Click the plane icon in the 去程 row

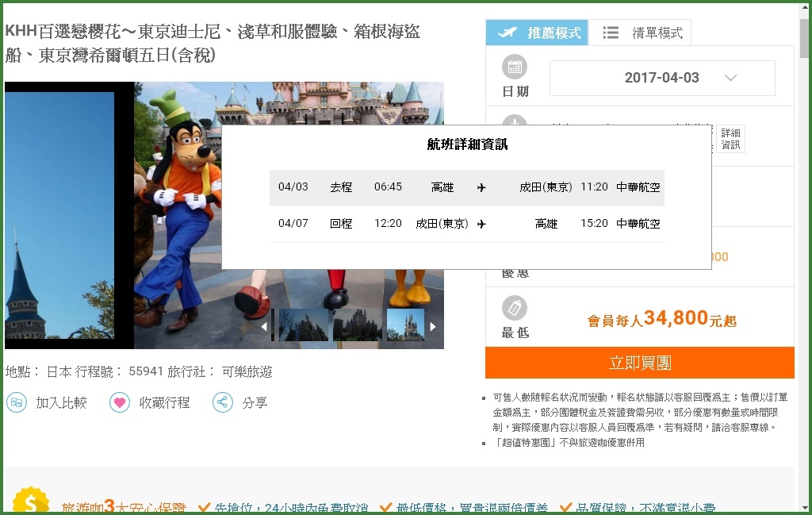click(481, 187)
